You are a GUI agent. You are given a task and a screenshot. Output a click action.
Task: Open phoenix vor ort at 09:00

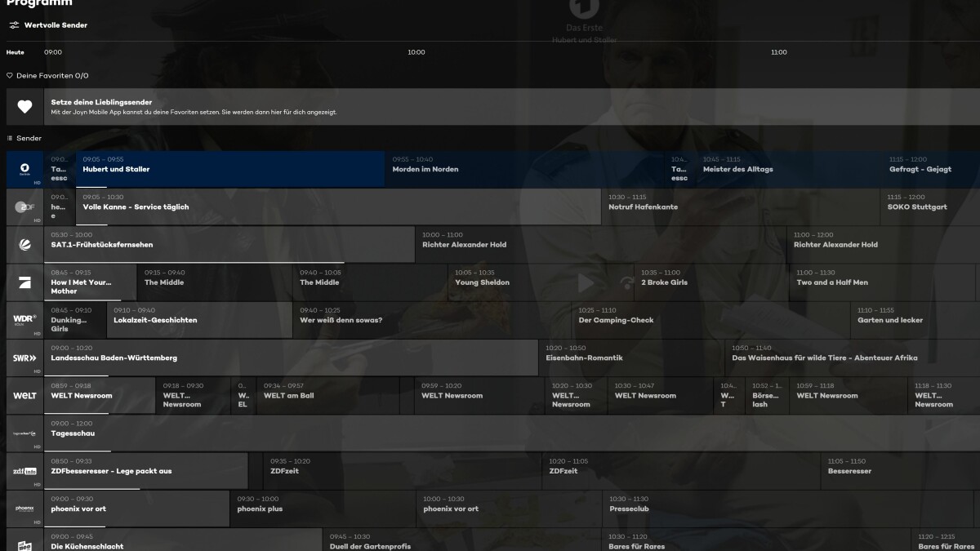[x=137, y=509]
